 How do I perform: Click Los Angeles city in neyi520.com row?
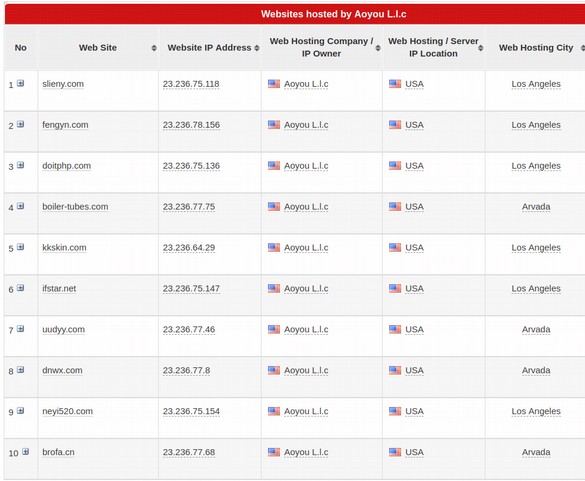click(536, 412)
